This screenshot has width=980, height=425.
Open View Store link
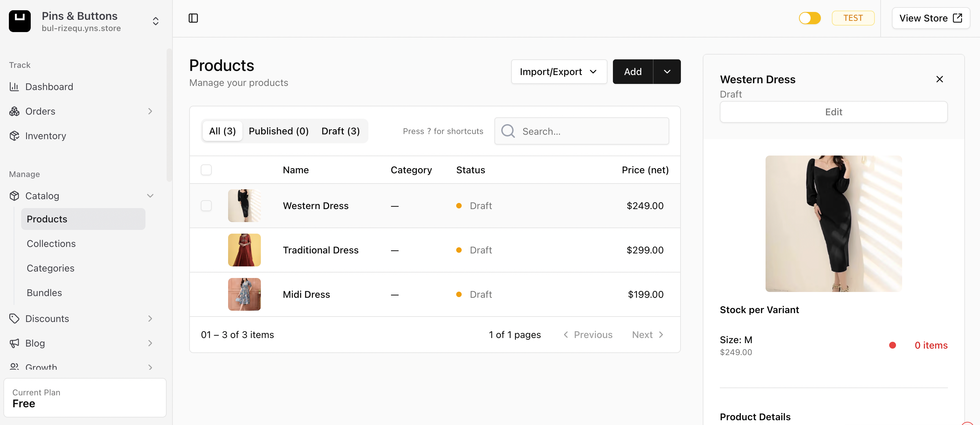click(x=930, y=18)
